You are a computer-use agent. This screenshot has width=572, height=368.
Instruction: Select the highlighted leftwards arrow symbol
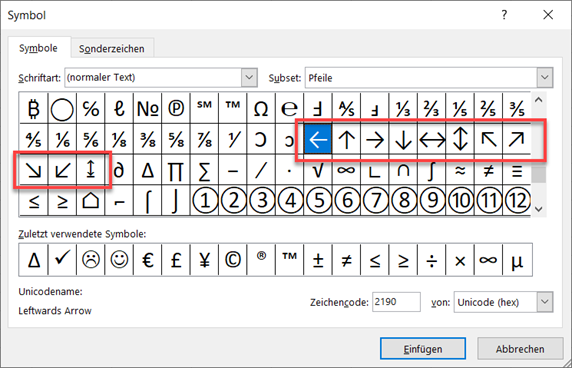point(318,139)
